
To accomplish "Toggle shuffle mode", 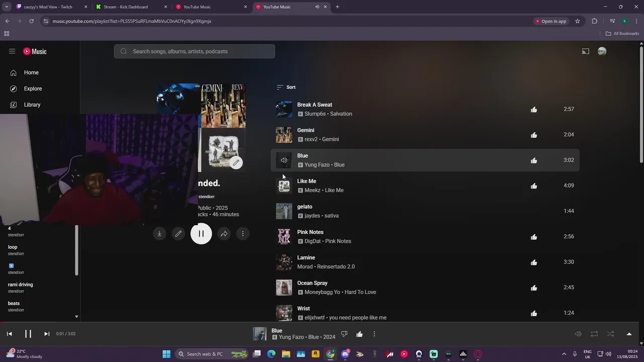I will 610,334.
